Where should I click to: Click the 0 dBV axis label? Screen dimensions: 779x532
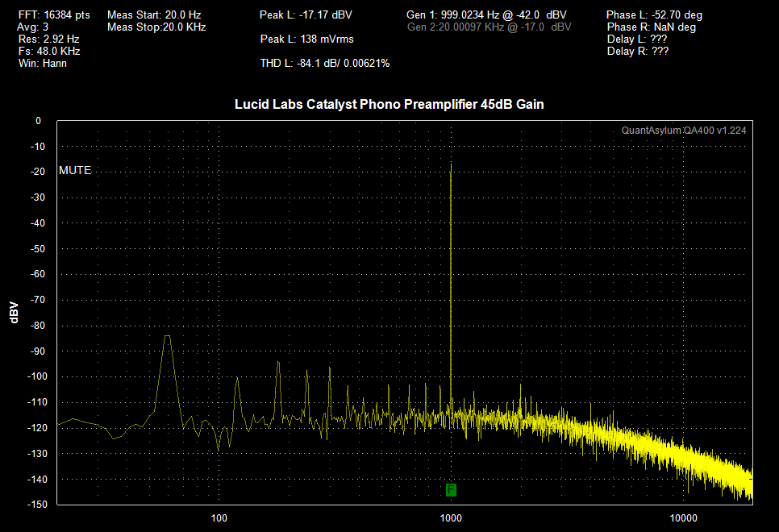(x=38, y=121)
